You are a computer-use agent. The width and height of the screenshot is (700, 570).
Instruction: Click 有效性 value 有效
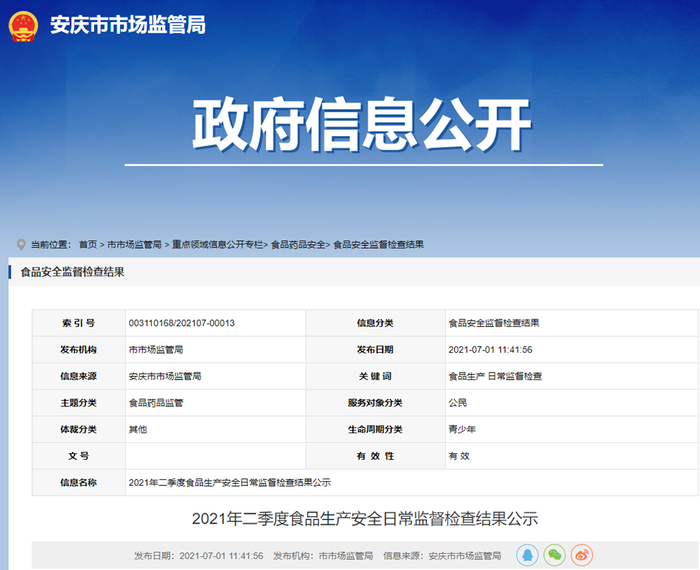459,456
